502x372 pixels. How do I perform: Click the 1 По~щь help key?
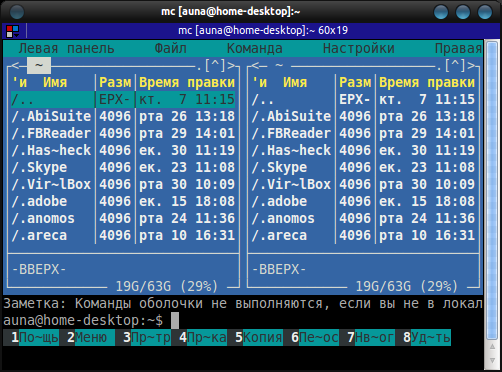click(31, 337)
